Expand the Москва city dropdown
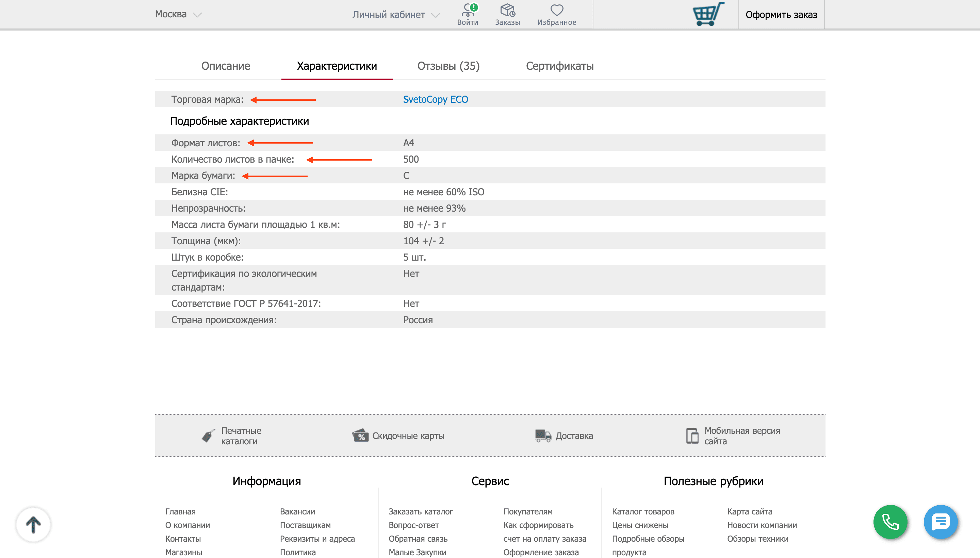This screenshot has width=980, height=558. pos(179,15)
